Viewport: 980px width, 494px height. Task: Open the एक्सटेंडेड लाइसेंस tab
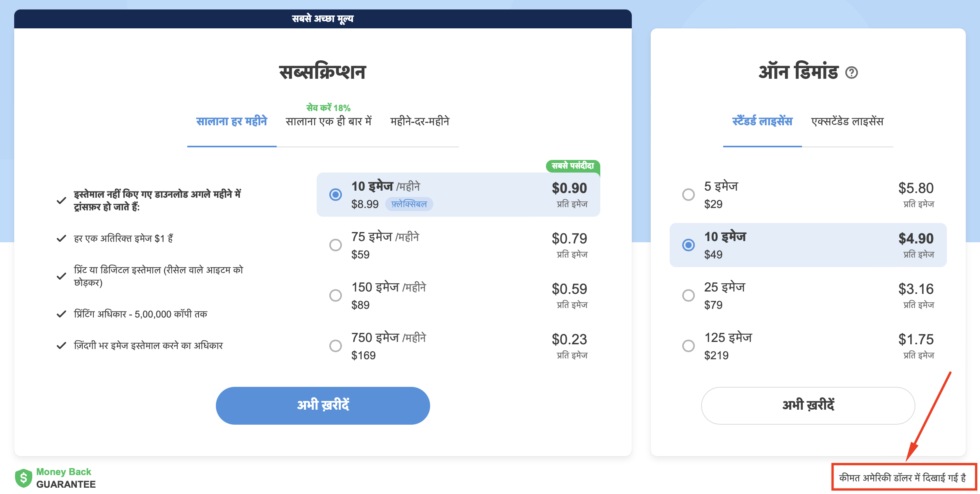[x=847, y=121]
